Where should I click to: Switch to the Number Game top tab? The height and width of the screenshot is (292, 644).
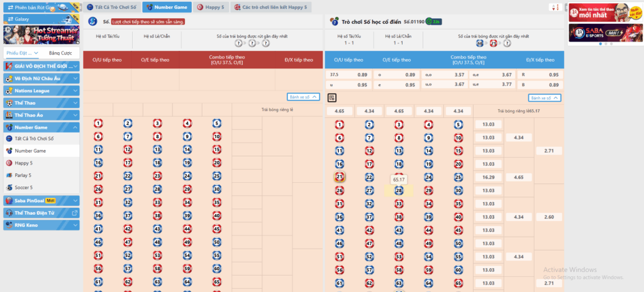[167, 8]
